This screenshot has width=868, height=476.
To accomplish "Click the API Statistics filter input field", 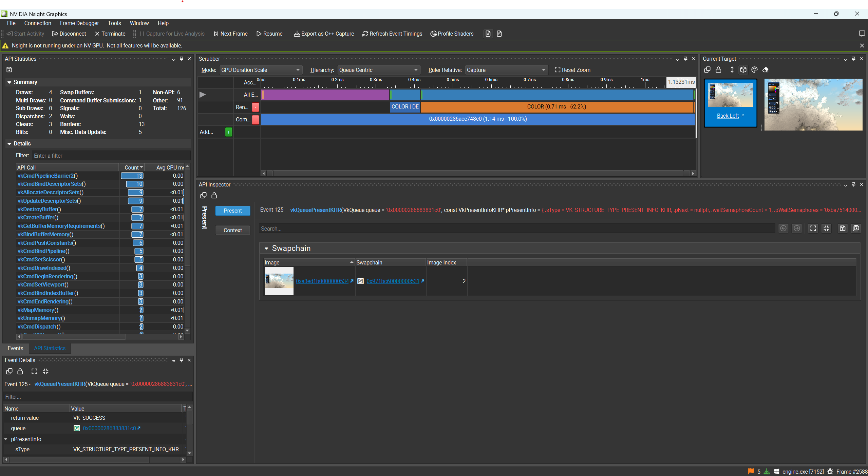I will point(111,156).
